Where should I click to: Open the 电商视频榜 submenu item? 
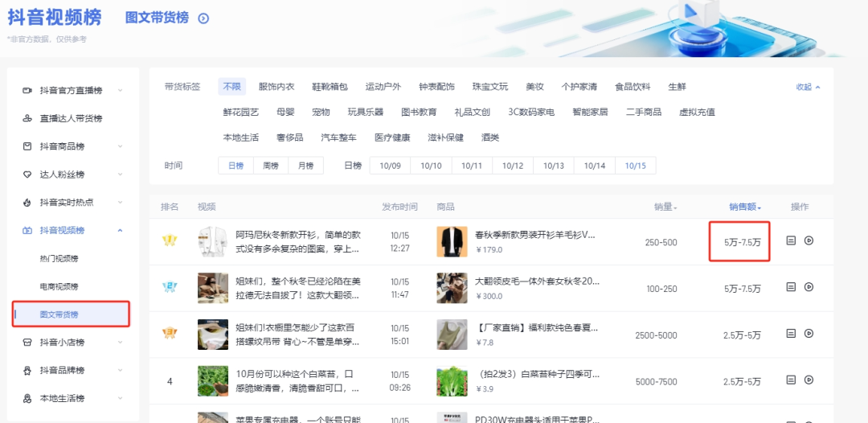59,286
